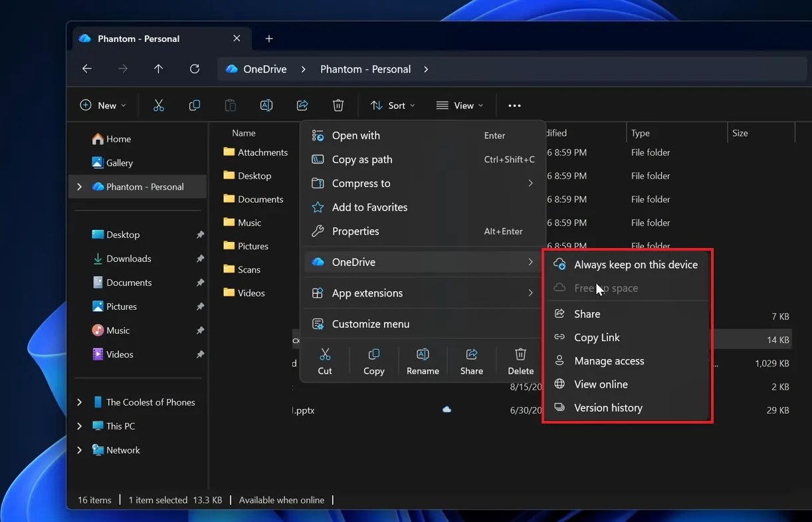Click Copy in the context menu bottom bar
The height and width of the screenshot is (522, 812).
tap(373, 361)
